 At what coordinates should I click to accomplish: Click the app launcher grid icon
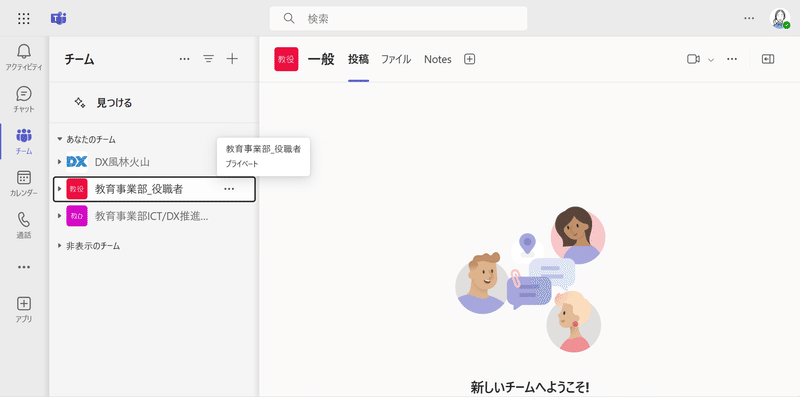(24, 19)
